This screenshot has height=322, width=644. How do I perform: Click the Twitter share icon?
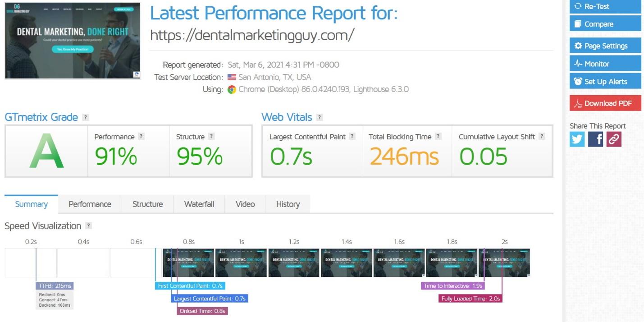(x=577, y=139)
